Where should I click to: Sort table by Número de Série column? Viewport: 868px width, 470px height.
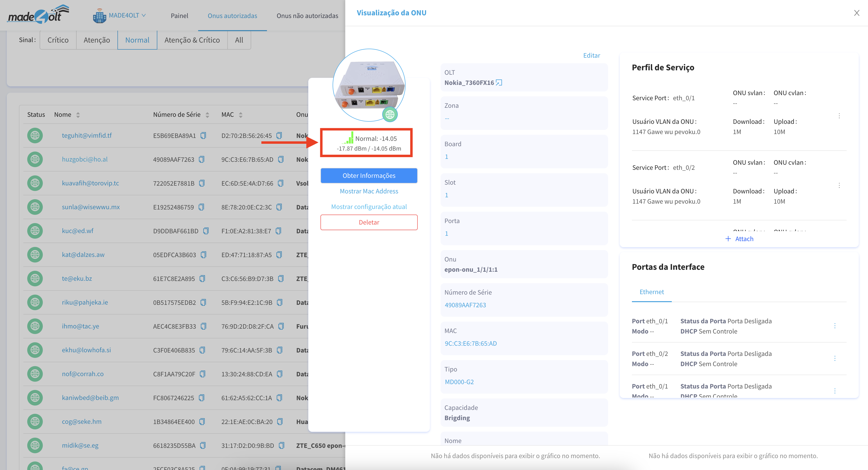(x=207, y=115)
